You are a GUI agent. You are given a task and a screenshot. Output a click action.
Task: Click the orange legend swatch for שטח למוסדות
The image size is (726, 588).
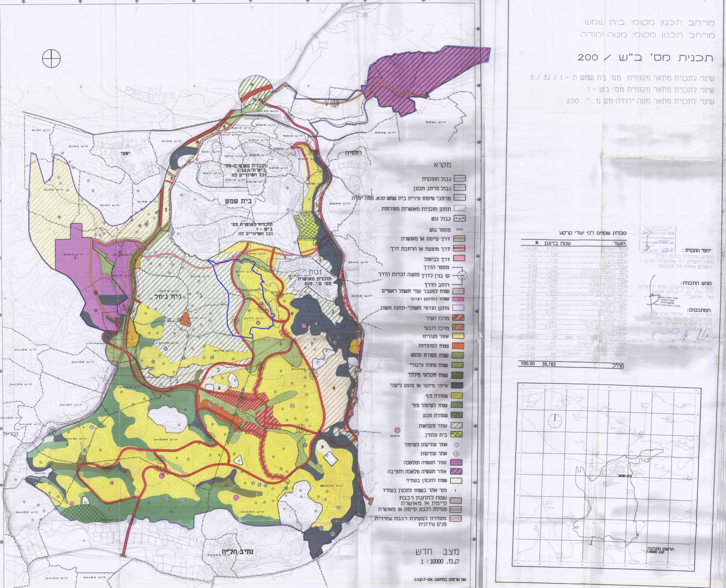pyautogui.click(x=458, y=346)
